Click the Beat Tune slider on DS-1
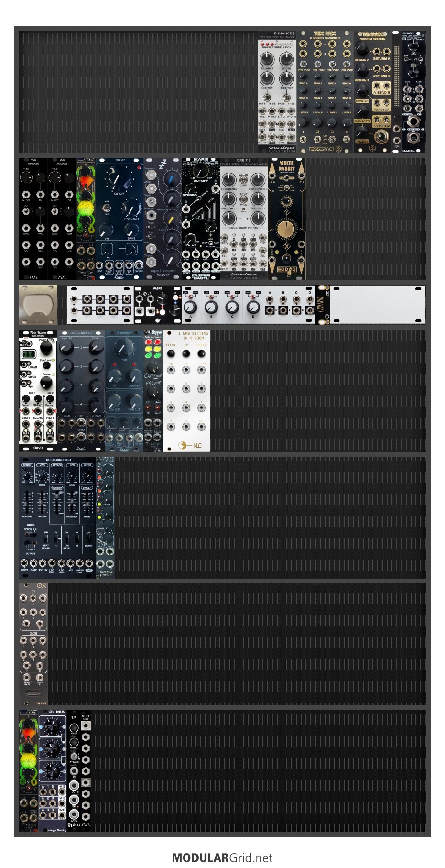The width and height of the screenshot is (445, 868). coord(27,502)
